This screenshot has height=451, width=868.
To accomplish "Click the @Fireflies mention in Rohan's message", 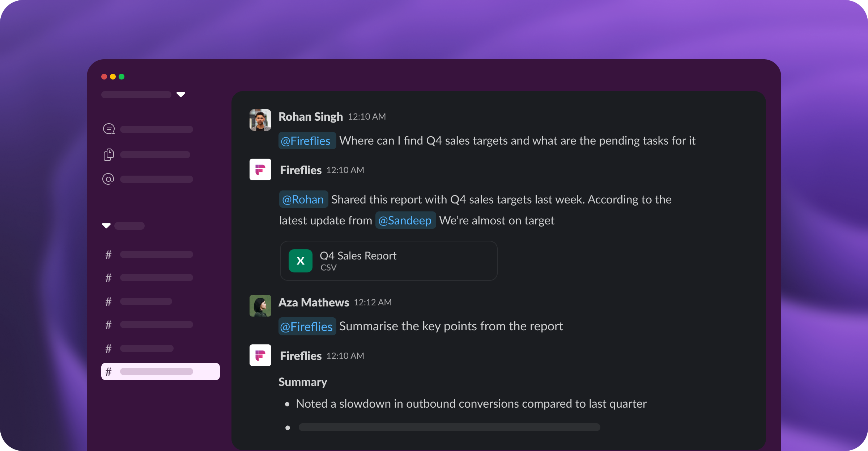I will [x=306, y=141].
